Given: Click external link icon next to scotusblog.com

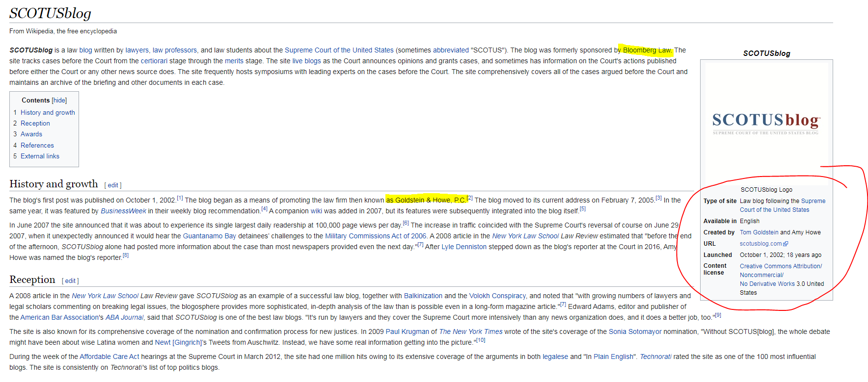Looking at the screenshot, I should (x=786, y=244).
